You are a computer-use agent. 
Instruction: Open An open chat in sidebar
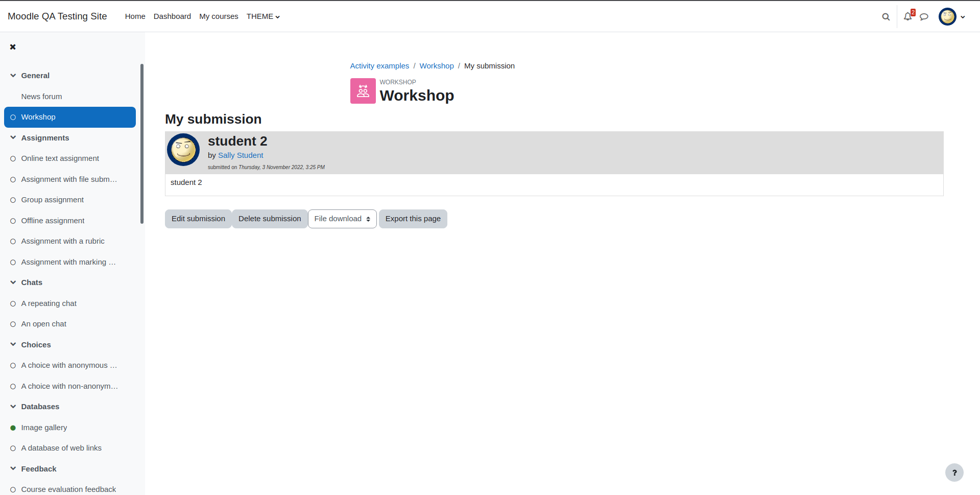point(44,324)
